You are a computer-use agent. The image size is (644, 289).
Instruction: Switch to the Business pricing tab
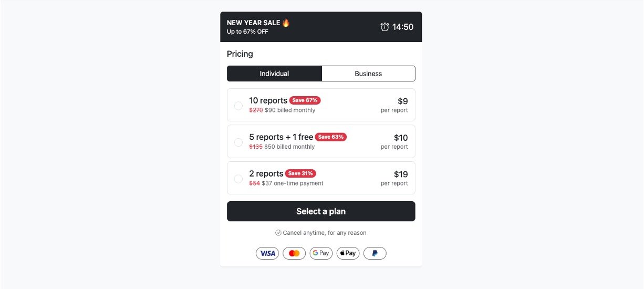click(368, 74)
